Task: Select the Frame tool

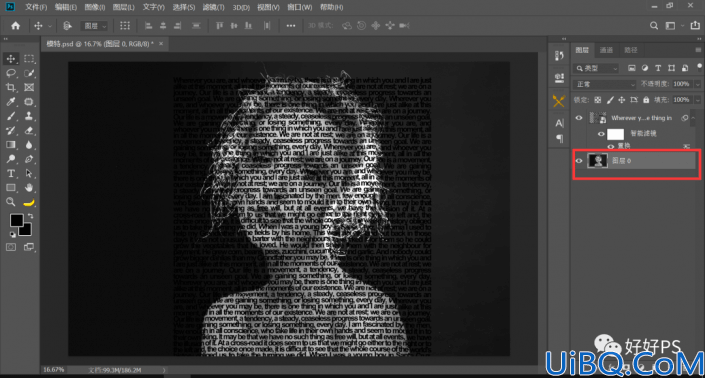Action: click(29, 87)
